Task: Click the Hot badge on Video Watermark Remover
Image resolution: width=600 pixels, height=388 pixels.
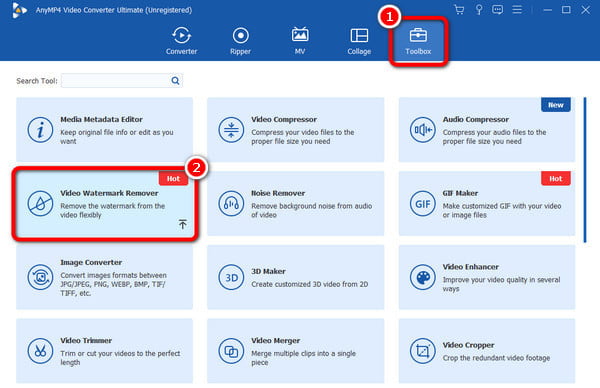Action: 173,179
